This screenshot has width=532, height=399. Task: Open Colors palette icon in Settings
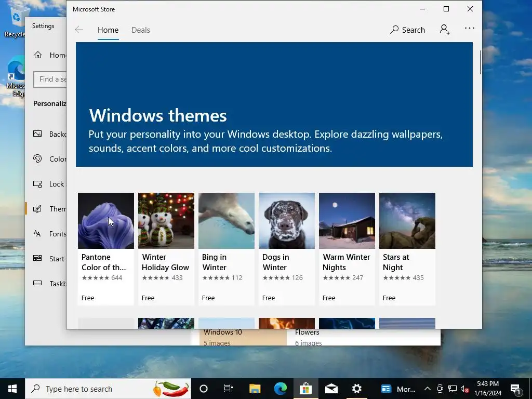(37, 158)
